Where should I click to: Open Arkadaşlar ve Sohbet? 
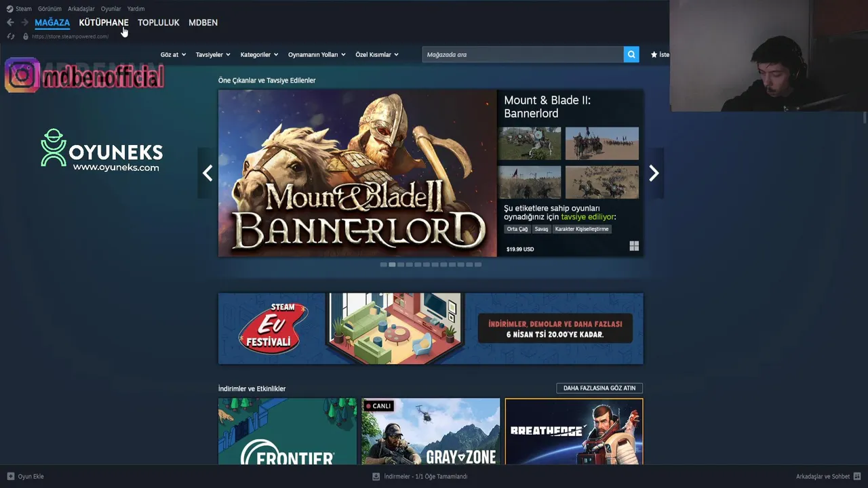[823, 476]
